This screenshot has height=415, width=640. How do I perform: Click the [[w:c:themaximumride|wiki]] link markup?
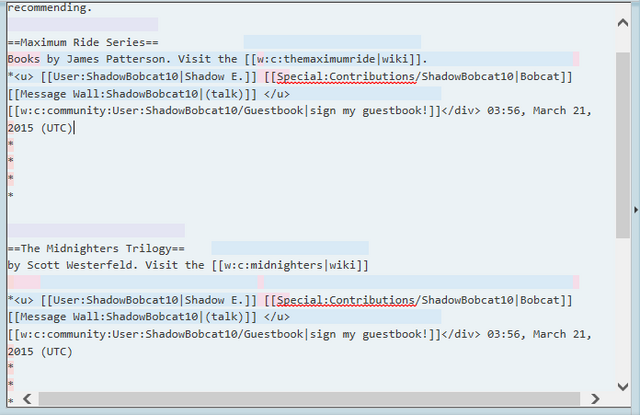click(x=333, y=59)
